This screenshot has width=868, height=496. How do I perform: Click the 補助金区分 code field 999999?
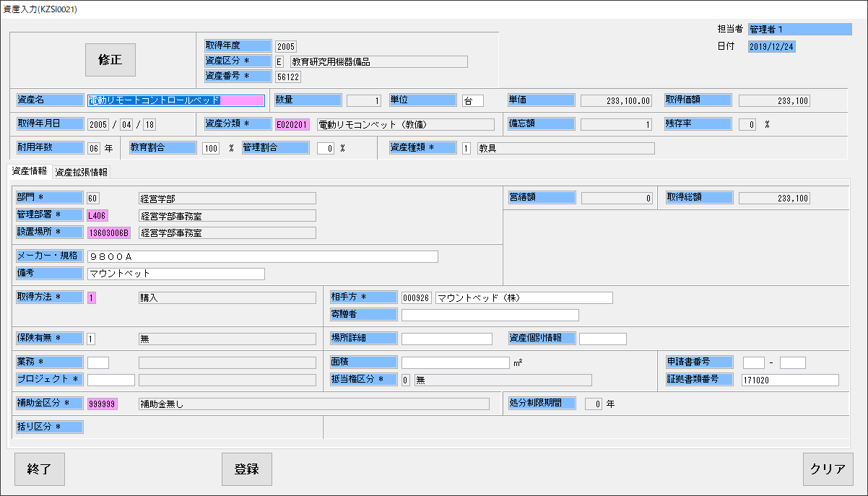tap(102, 404)
